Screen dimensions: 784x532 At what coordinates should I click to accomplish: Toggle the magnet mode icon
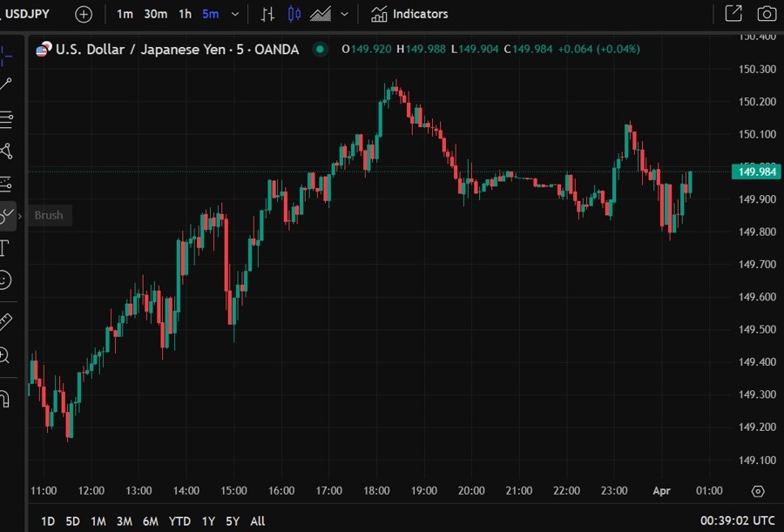click(x=4, y=399)
